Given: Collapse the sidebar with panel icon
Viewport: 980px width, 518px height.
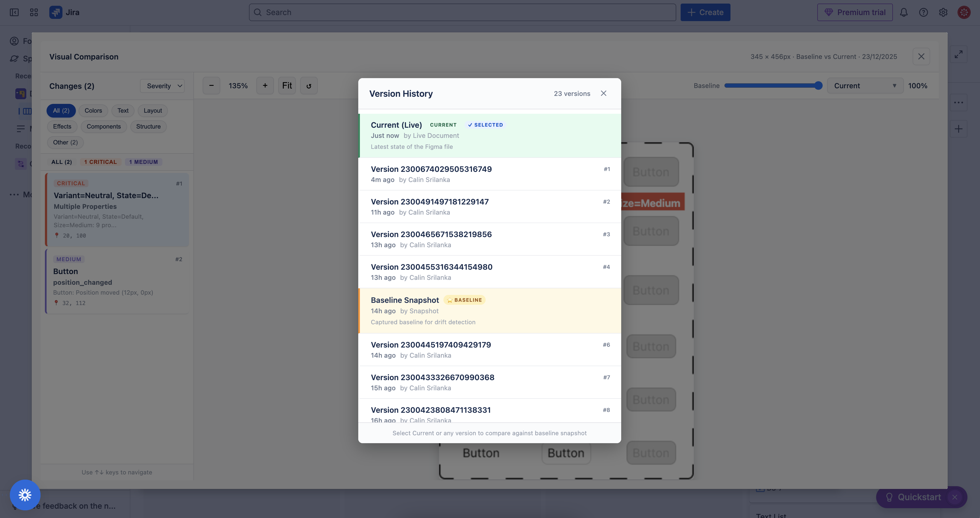Looking at the screenshot, I should (14, 12).
